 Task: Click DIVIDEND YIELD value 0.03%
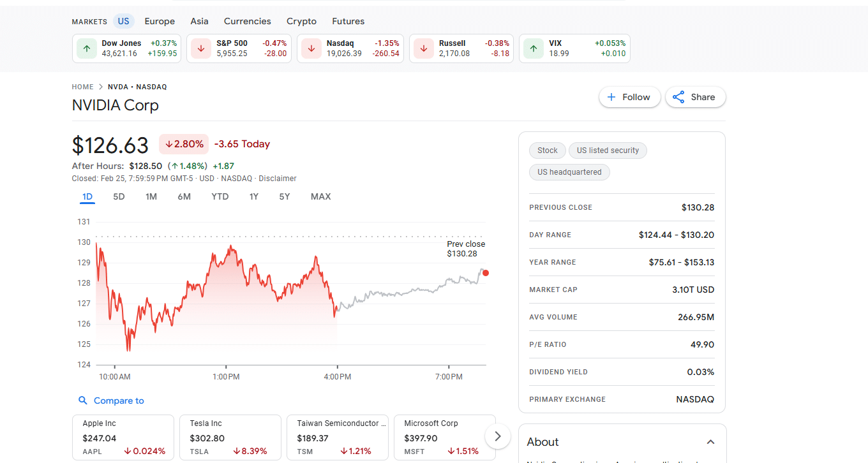(700, 372)
